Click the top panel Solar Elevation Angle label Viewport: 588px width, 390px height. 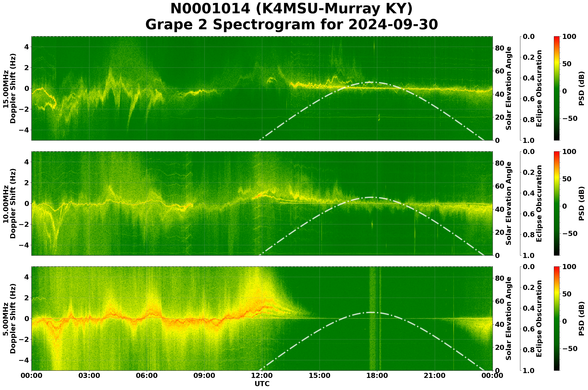[509, 88]
